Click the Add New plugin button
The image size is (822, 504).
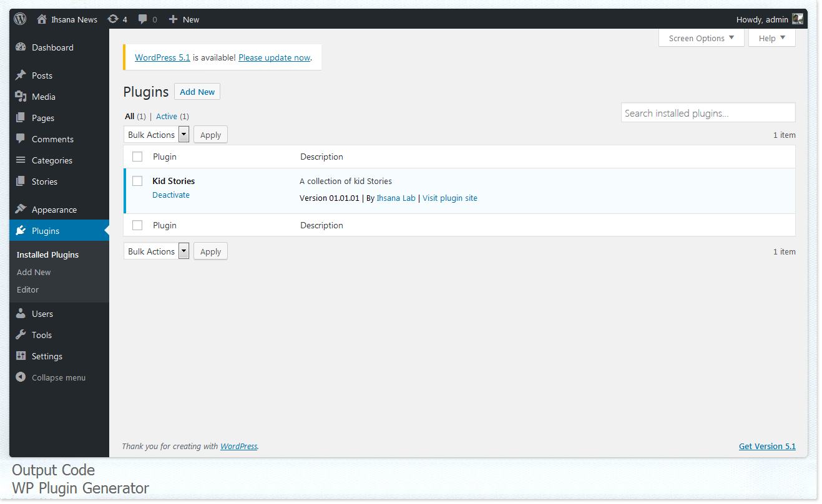point(197,92)
